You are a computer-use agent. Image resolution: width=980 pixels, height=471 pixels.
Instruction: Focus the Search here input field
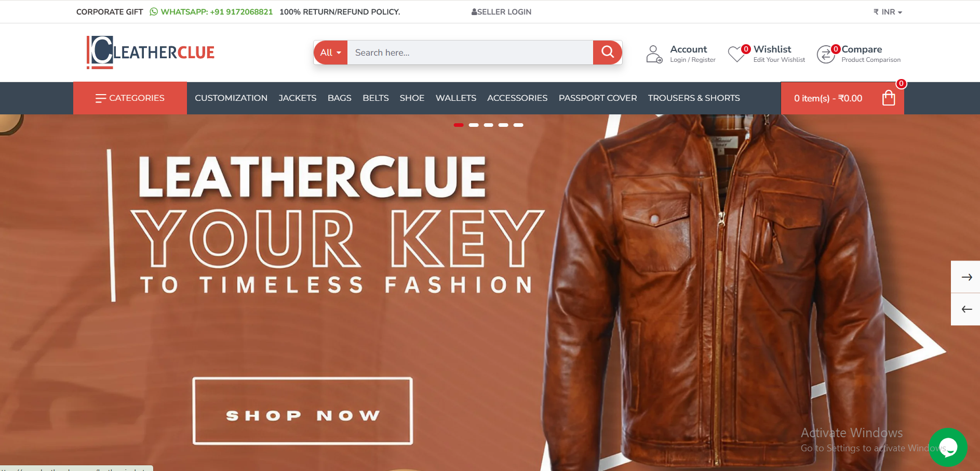coord(470,53)
